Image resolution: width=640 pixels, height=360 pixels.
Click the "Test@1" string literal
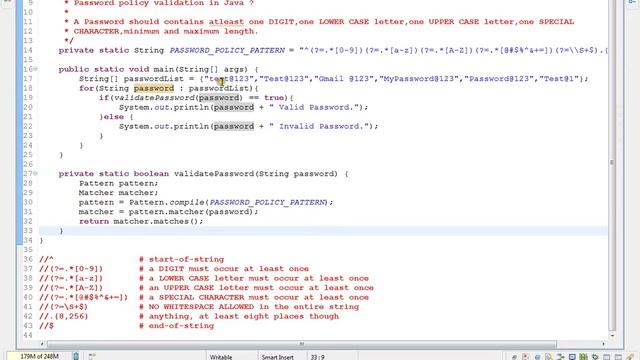(559, 79)
